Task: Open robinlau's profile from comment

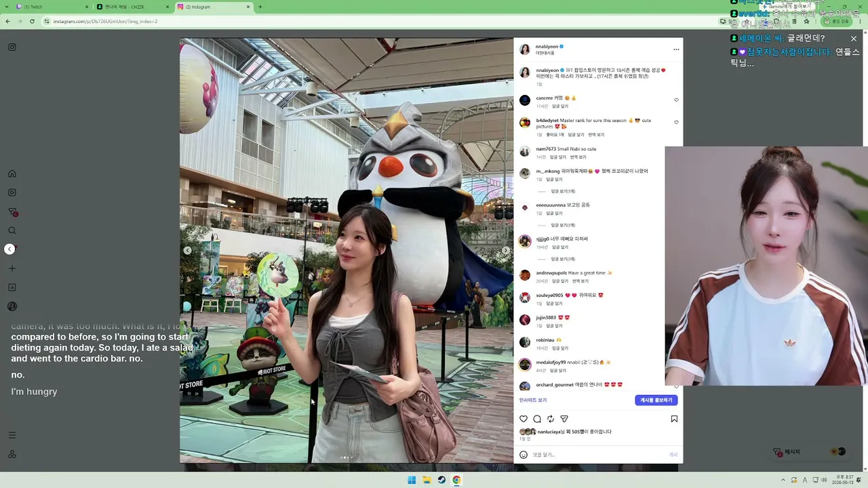Action: click(545, 340)
